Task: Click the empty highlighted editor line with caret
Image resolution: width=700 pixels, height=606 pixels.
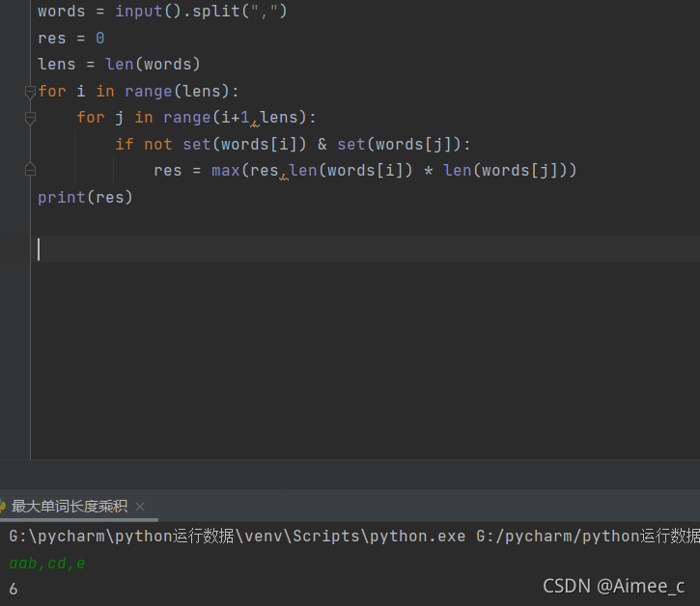Action: point(366,250)
